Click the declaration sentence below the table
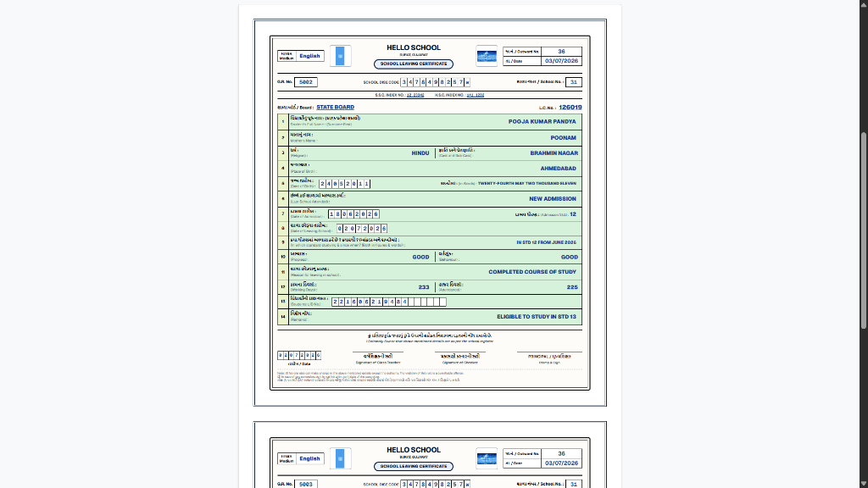868x488 pixels. tap(430, 338)
